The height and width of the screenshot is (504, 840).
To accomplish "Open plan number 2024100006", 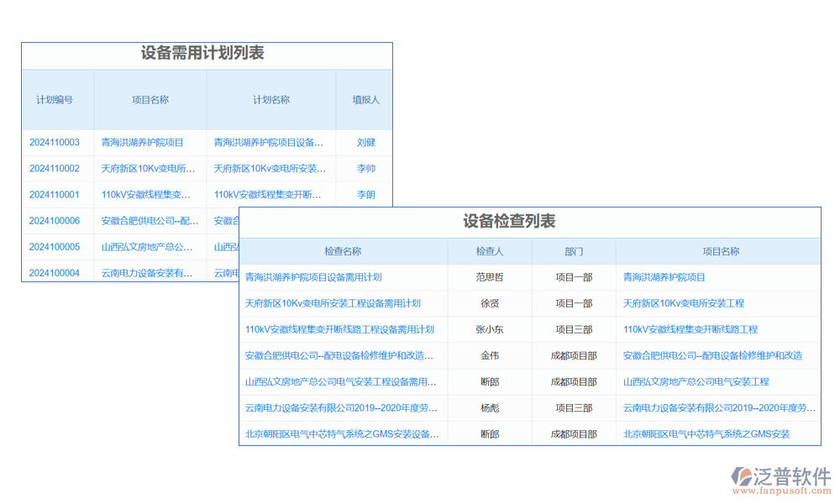I will (55, 221).
